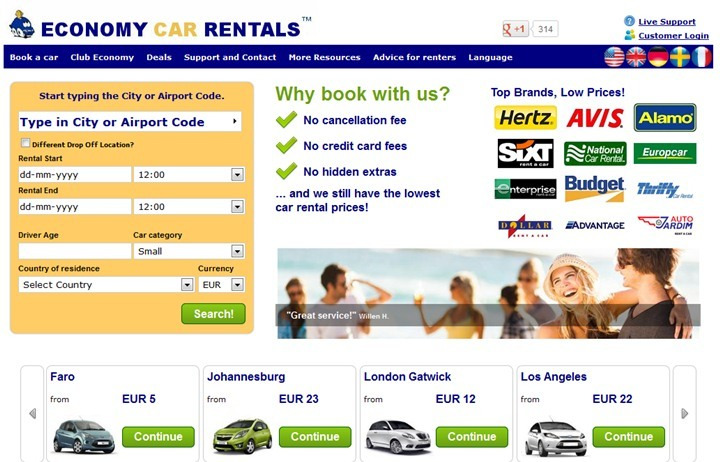This screenshot has height=462, width=720.
Task: Click the Hertz brand logo
Action: (525, 118)
